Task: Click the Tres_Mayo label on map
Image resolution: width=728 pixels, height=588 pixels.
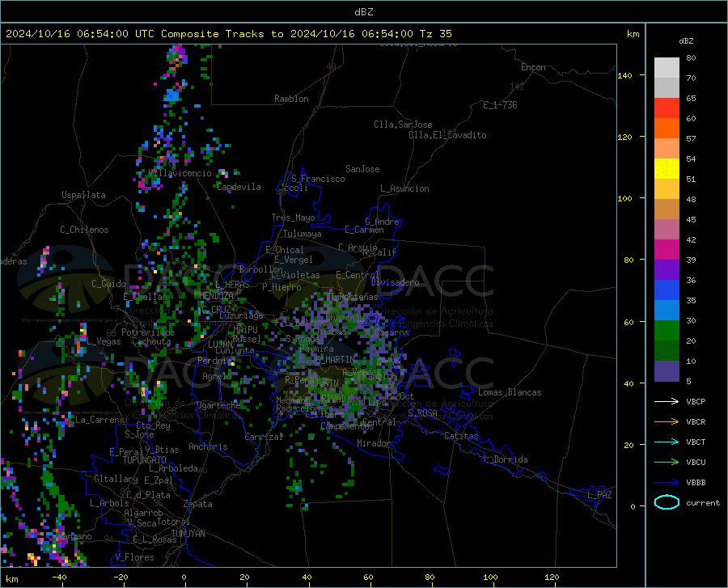Action: pos(293,218)
